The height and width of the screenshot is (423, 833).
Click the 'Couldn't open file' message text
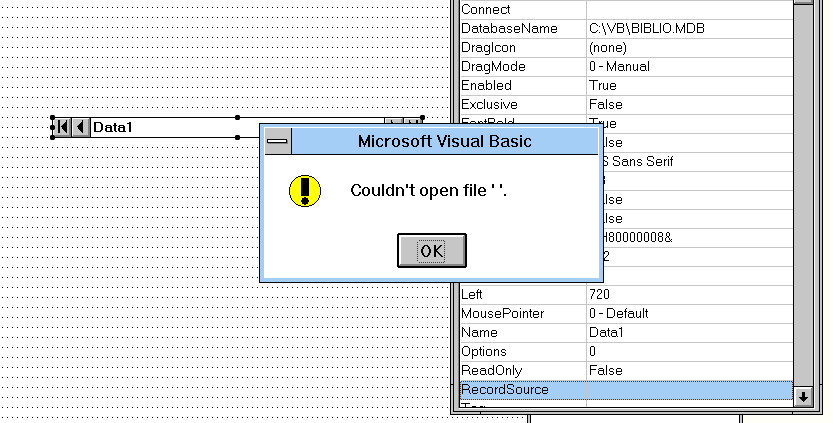(x=429, y=191)
